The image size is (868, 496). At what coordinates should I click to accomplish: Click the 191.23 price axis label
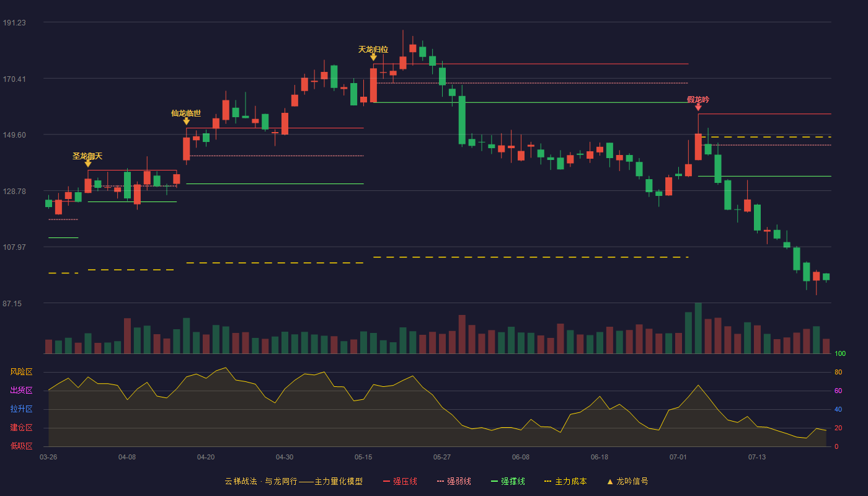14,23
